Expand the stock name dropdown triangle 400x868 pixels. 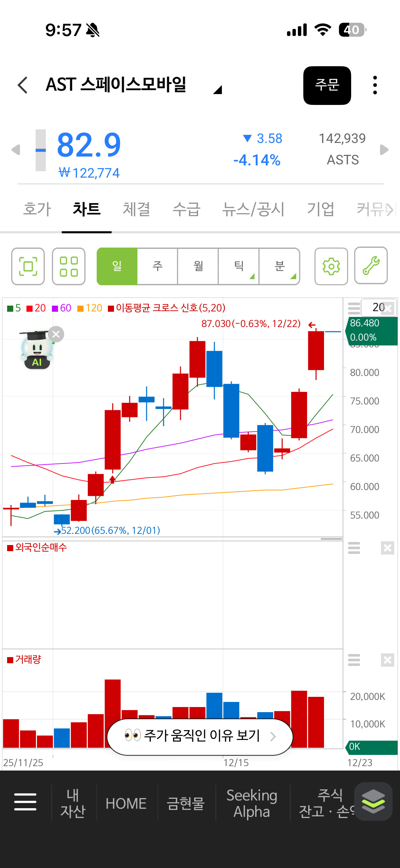[217, 89]
